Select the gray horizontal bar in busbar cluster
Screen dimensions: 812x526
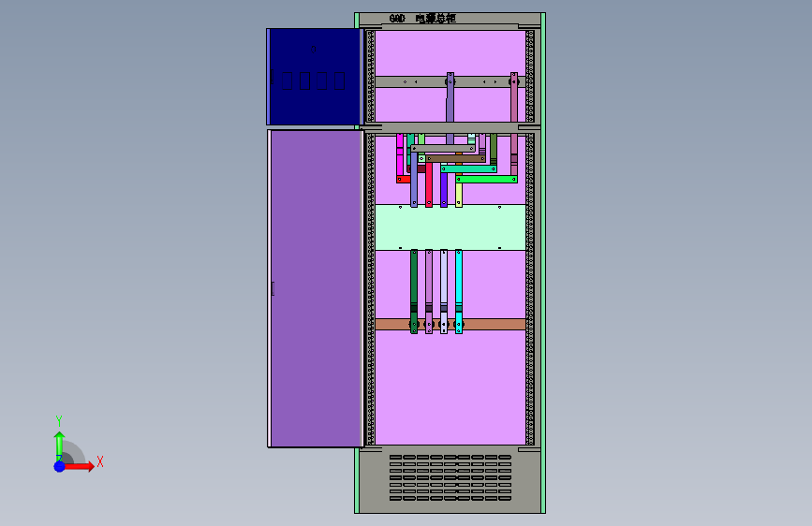pyautogui.click(x=443, y=149)
